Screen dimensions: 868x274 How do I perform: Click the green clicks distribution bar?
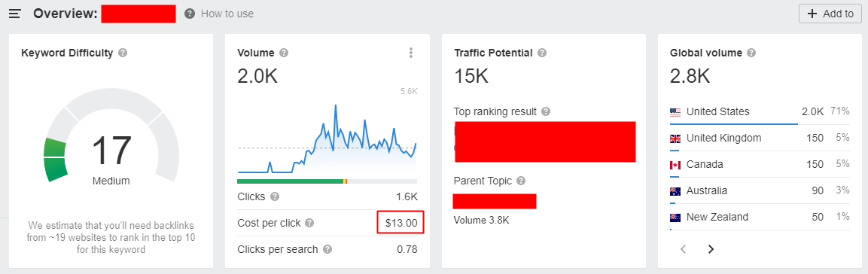pyautogui.click(x=290, y=181)
